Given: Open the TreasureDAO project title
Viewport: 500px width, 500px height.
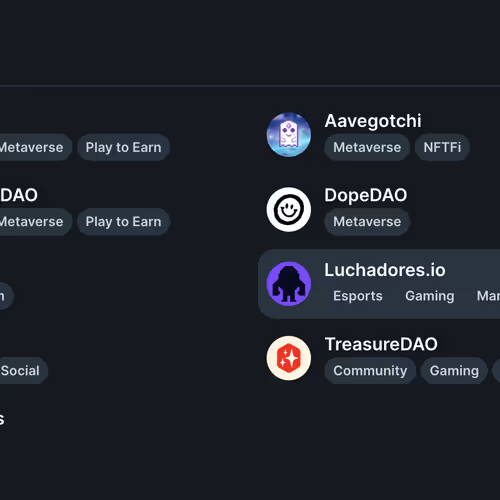Looking at the screenshot, I should (x=381, y=344).
